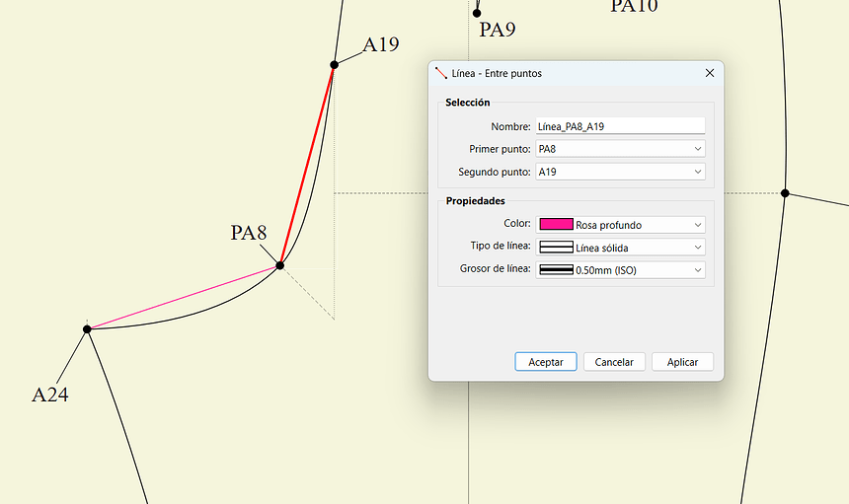Click the pink line from A24 to PA8

pyautogui.click(x=183, y=297)
